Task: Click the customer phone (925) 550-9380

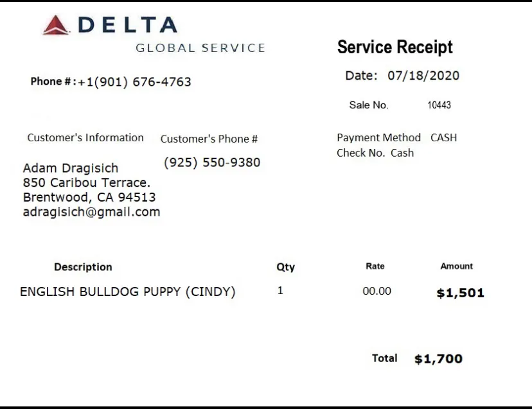Action: click(212, 162)
